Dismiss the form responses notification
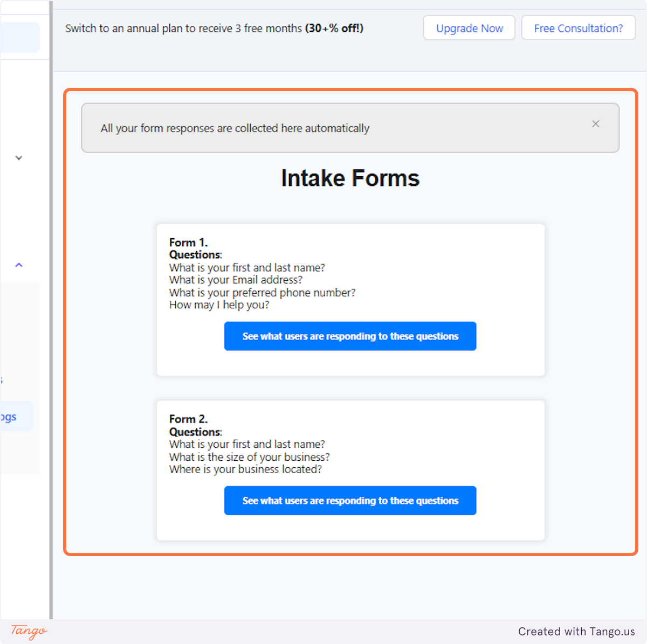 [595, 124]
